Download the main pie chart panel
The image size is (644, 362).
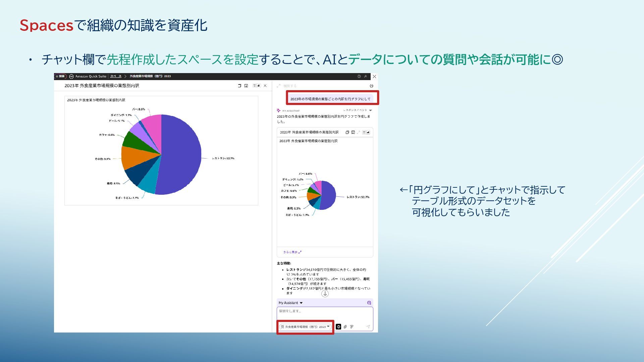[246, 86]
